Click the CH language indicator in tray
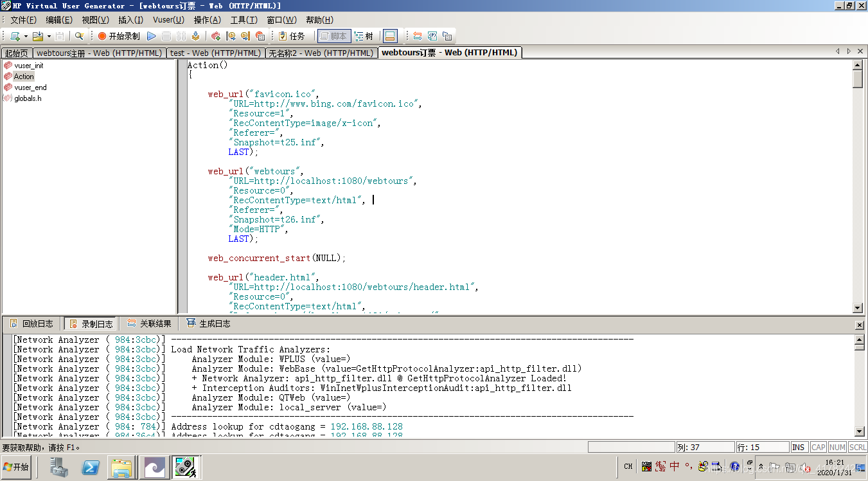The height and width of the screenshot is (481, 868). pos(628,467)
